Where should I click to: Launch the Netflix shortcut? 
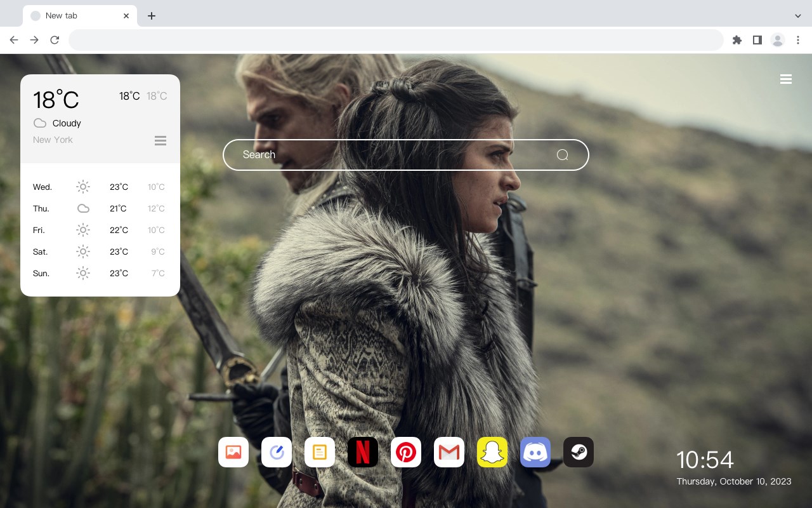(363, 452)
